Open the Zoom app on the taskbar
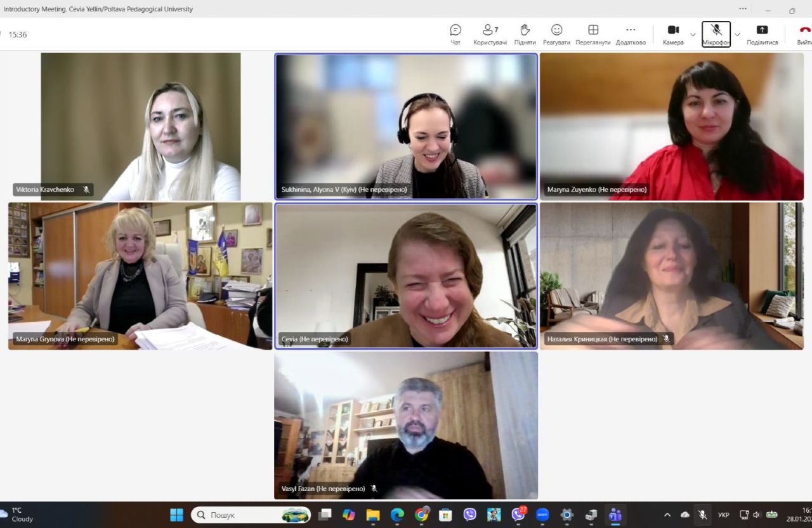The image size is (812, 528). point(542,515)
